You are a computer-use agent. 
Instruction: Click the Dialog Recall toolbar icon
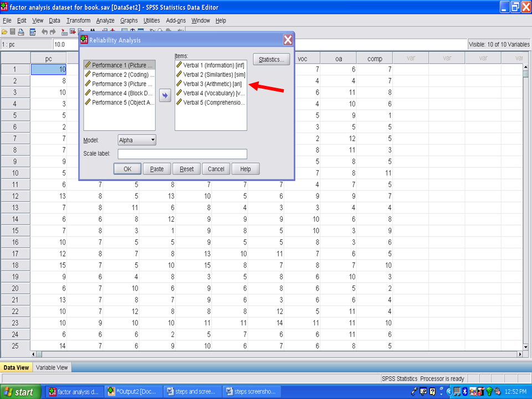pos(33,32)
